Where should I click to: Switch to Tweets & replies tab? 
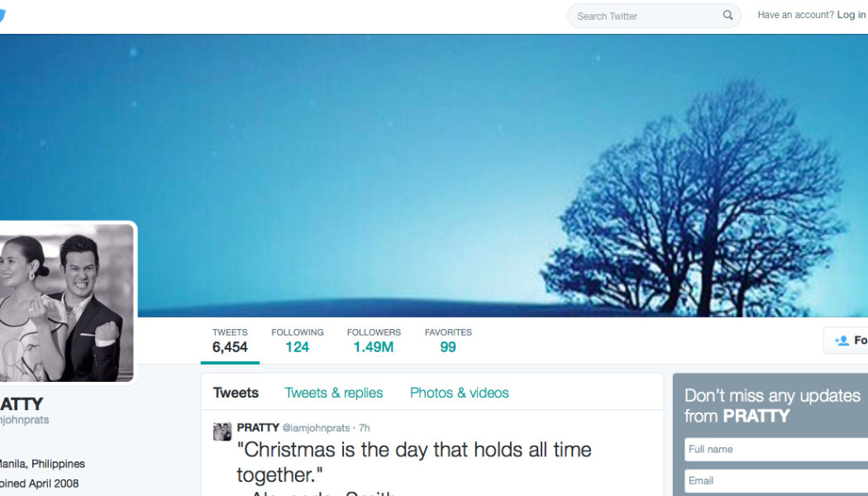coord(334,393)
